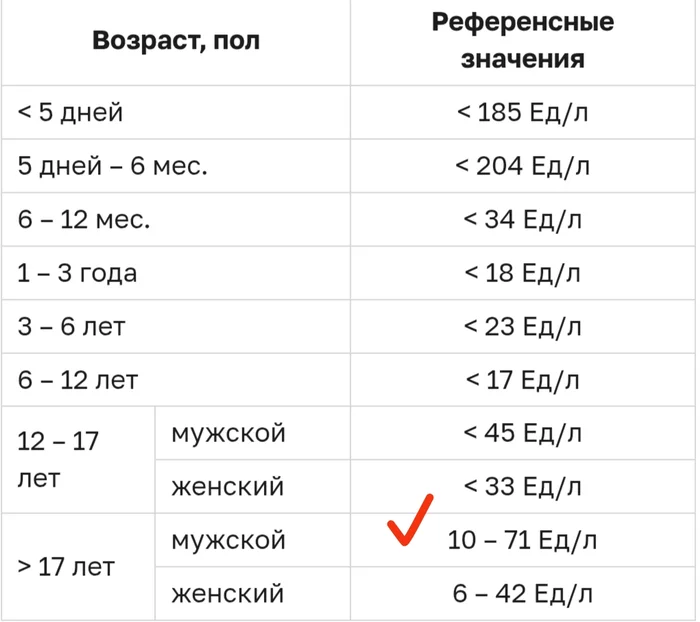Viewport: 700px width, 622px height.
Task: Select the "< 34 Ед/л" value cell
Action: tap(523, 219)
